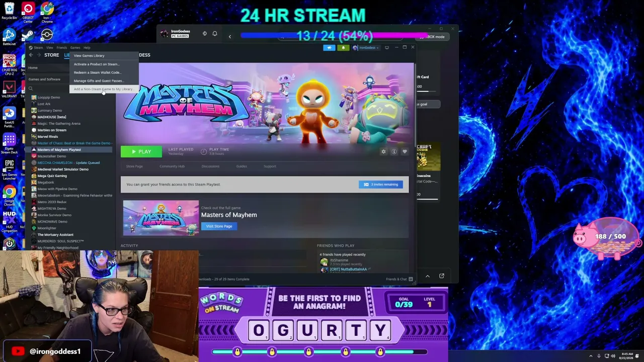The height and width of the screenshot is (362, 644).
Task: Open Medieval Market Simulator Demo
Action: click(x=63, y=169)
